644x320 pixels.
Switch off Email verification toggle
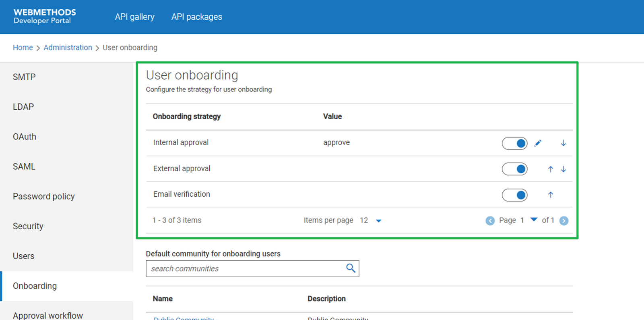(x=514, y=195)
